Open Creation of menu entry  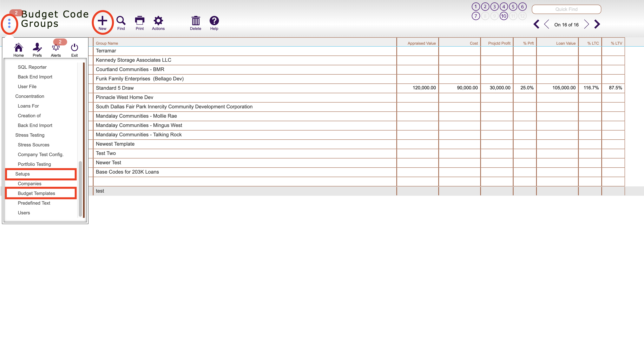tap(29, 116)
